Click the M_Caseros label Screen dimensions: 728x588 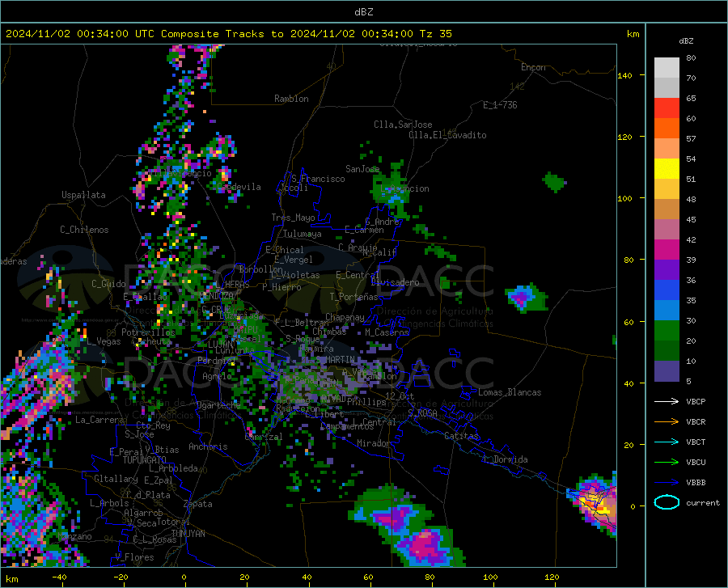point(387,332)
